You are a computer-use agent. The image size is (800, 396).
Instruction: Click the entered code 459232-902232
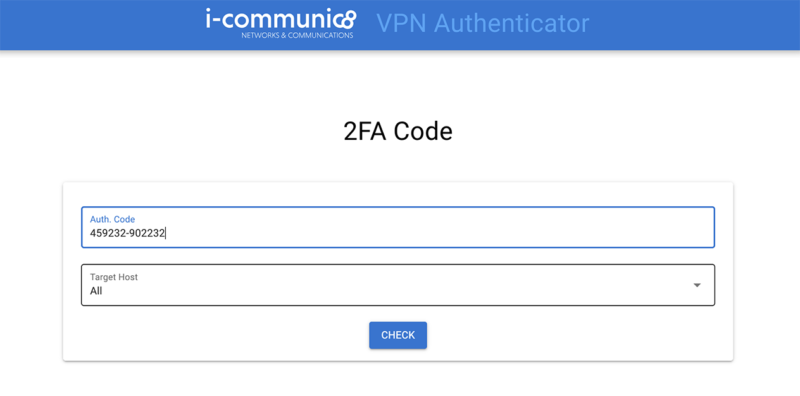coord(128,233)
